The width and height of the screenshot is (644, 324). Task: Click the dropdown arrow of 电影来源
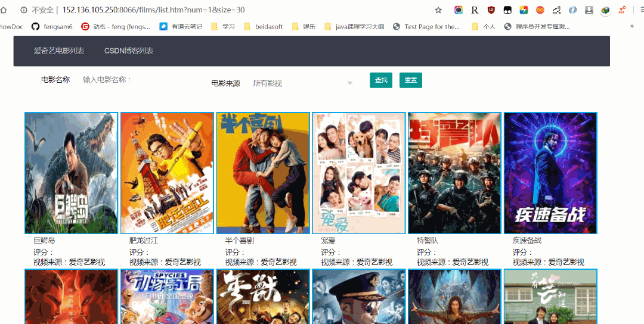pyautogui.click(x=350, y=83)
